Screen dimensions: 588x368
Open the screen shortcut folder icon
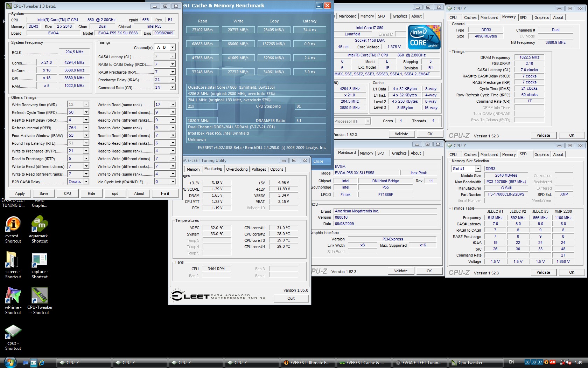[13, 260]
